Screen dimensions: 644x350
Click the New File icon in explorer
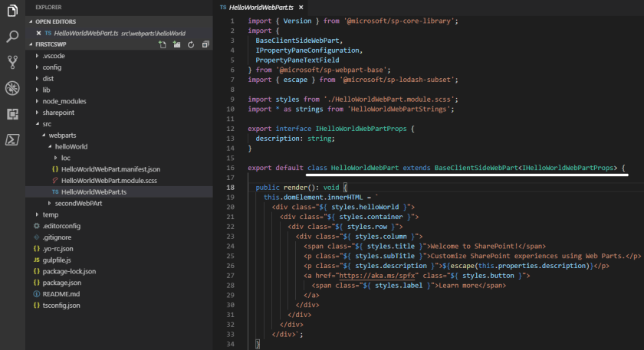162,45
